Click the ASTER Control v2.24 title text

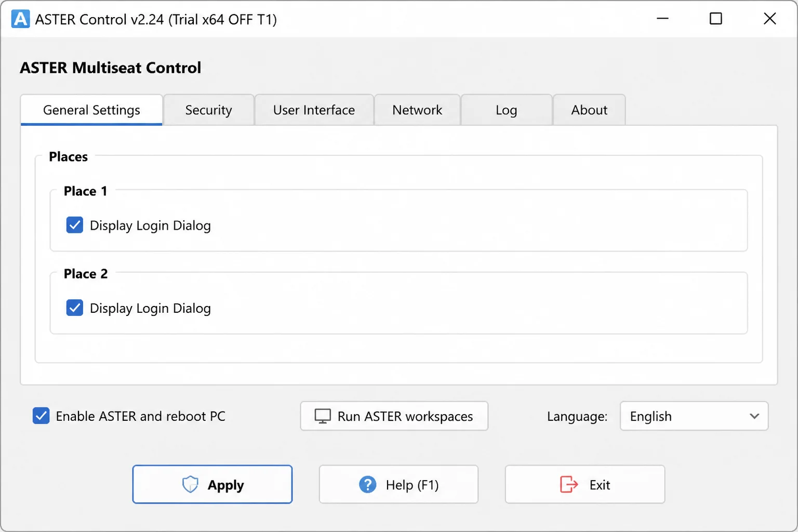pyautogui.click(x=156, y=20)
